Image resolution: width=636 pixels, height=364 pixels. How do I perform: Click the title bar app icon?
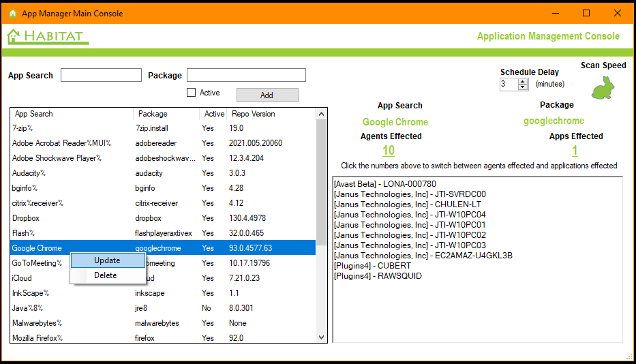[x=12, y=14]
